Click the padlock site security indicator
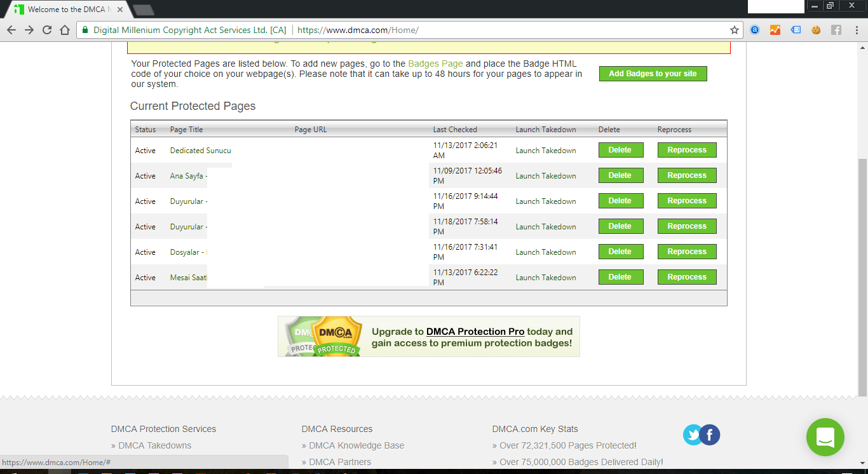This screenshot has height=474, width=868. [85, 29]
